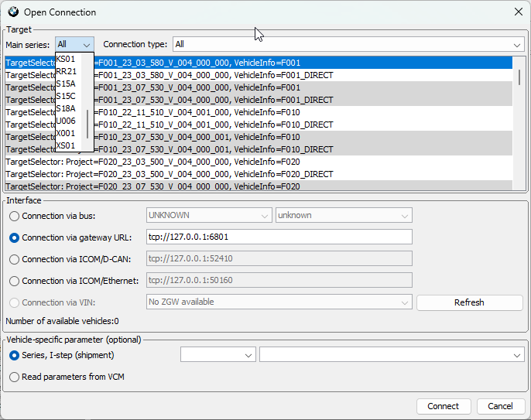Viewport: 531px width, 420px height.
Task: Select Connection via gateway URL option
Action: tap(14, 237)
